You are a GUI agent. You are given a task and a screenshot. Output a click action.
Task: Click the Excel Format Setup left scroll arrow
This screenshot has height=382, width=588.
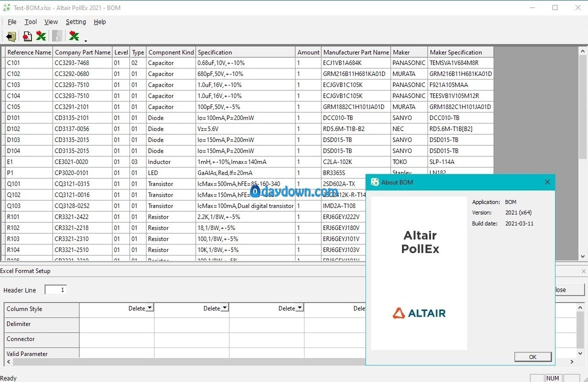pos(8,362)
